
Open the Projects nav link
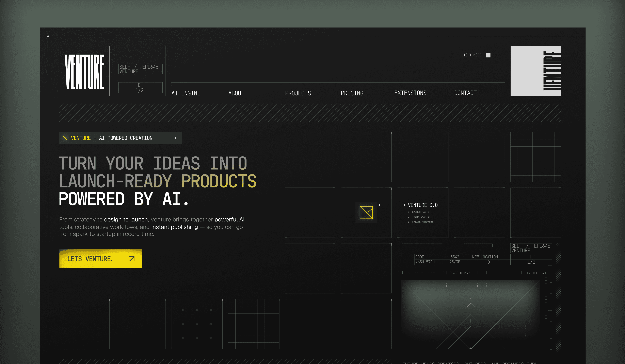pyautogui.click(x=298, y=93)
